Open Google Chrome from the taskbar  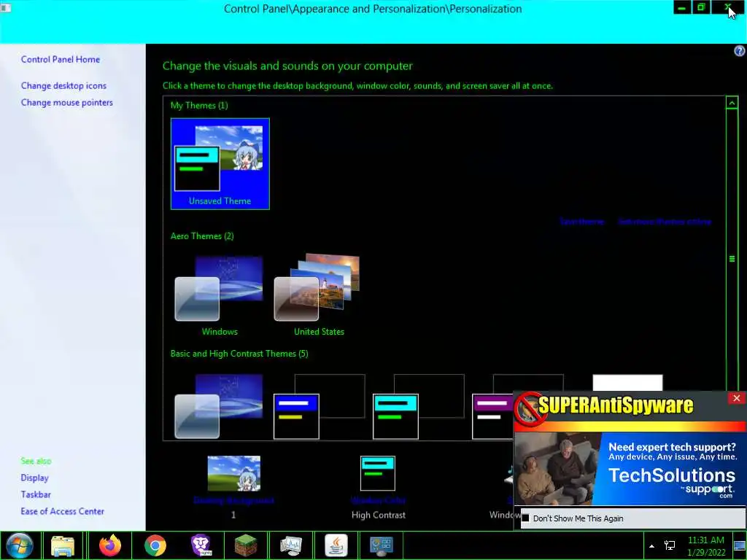coord(155,545)
